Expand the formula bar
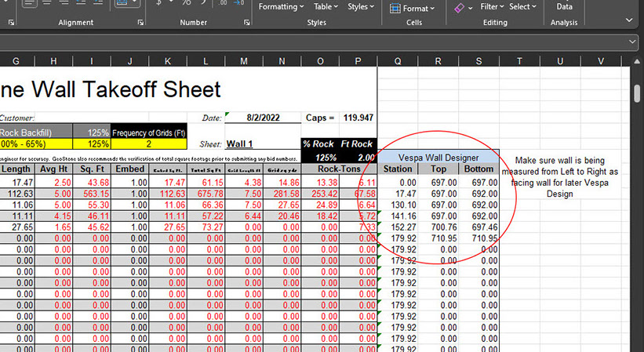 tap(632, 41)
